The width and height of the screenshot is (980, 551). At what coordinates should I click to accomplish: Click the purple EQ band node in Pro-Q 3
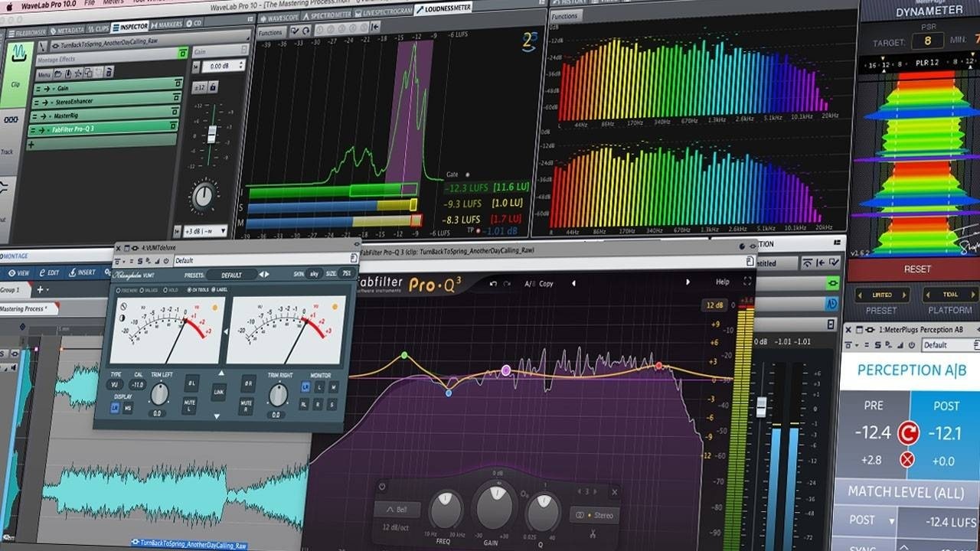[505, 370]
